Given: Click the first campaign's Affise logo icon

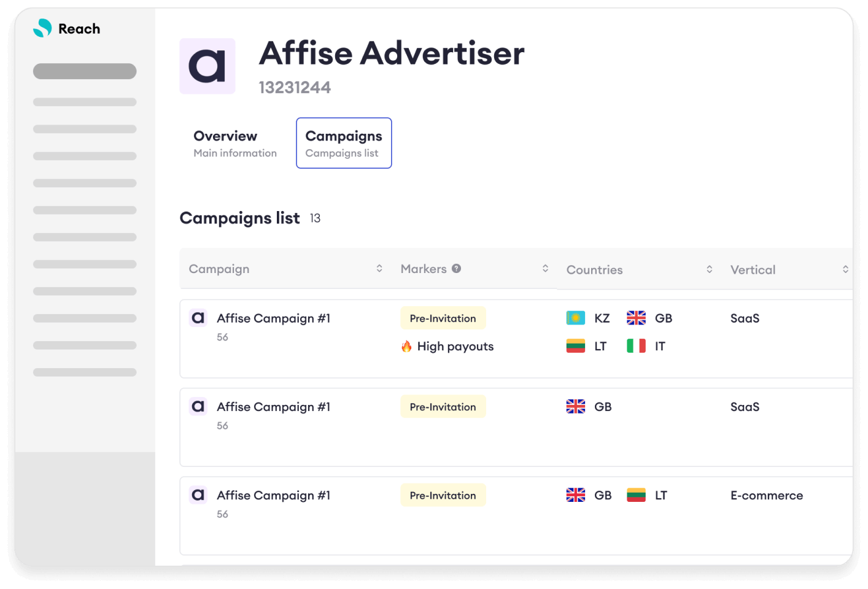Looking at the screenshot, I should pyautogui.click(x=198, y=318).
